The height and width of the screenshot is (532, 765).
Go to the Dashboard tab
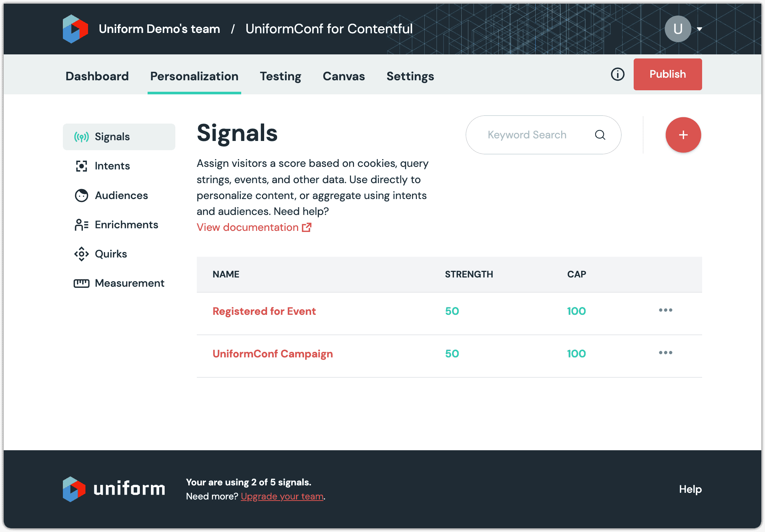point(97,76)
